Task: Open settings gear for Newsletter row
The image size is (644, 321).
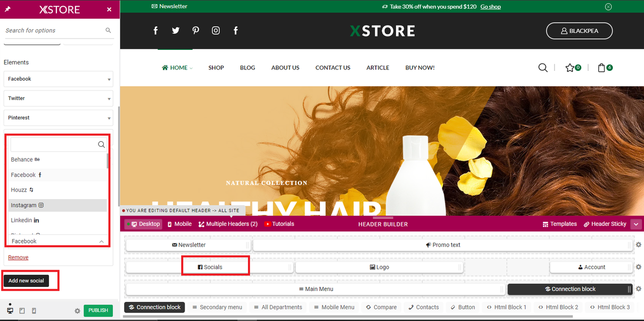Action: [638, 245]
